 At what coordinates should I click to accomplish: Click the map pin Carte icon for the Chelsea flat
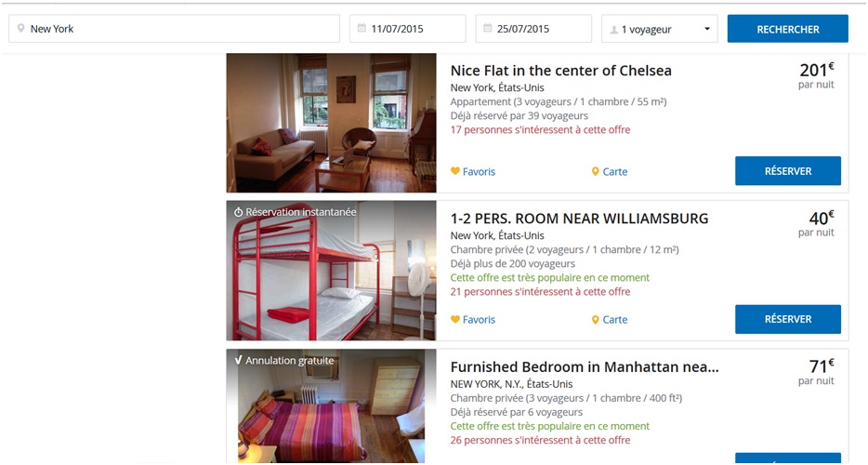point(595,172)
